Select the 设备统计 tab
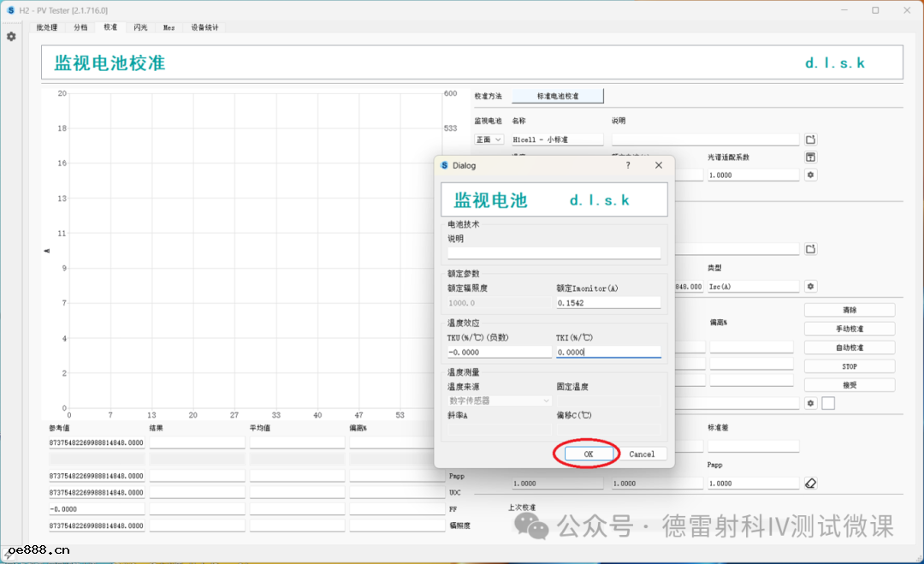Image resolution: width=924 pixels, height=564 pixels. (204, 27)
